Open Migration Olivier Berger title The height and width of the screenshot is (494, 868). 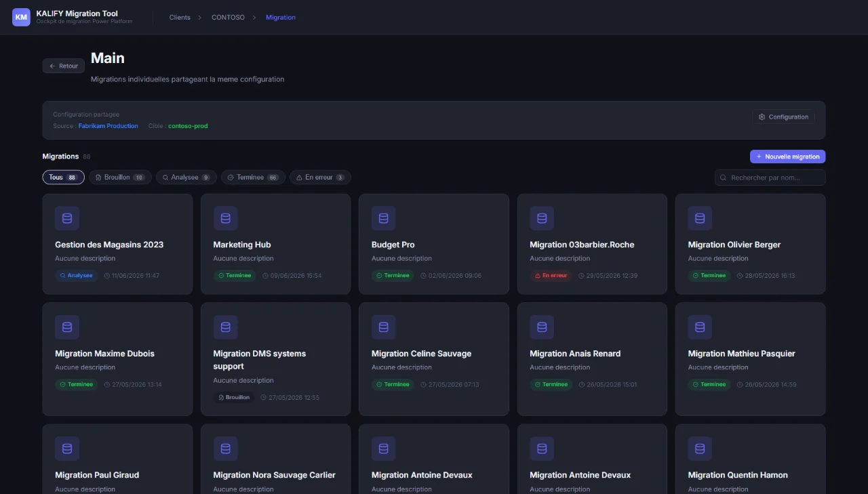point(734,245)
